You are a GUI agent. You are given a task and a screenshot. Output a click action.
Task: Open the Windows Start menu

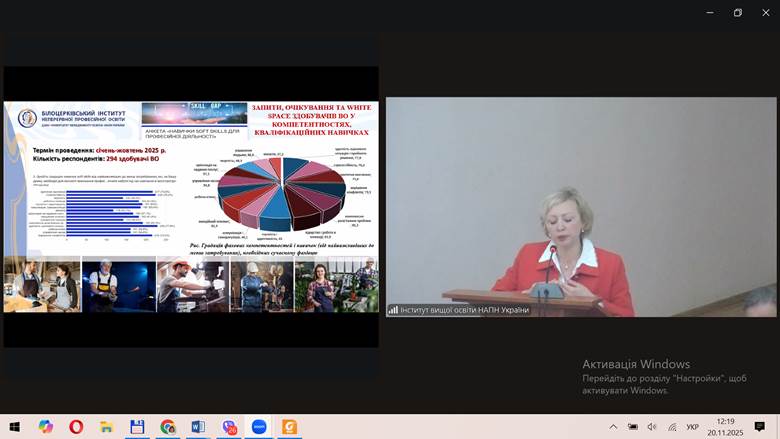[x=16, y=426]
